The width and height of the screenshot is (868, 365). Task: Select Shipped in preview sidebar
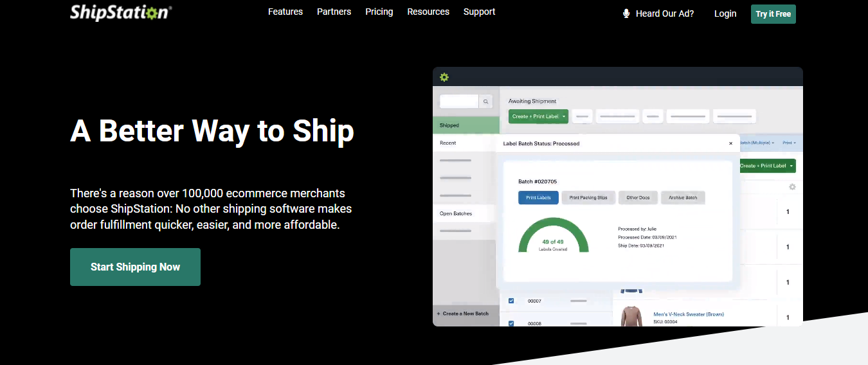(x=466, y=125)
